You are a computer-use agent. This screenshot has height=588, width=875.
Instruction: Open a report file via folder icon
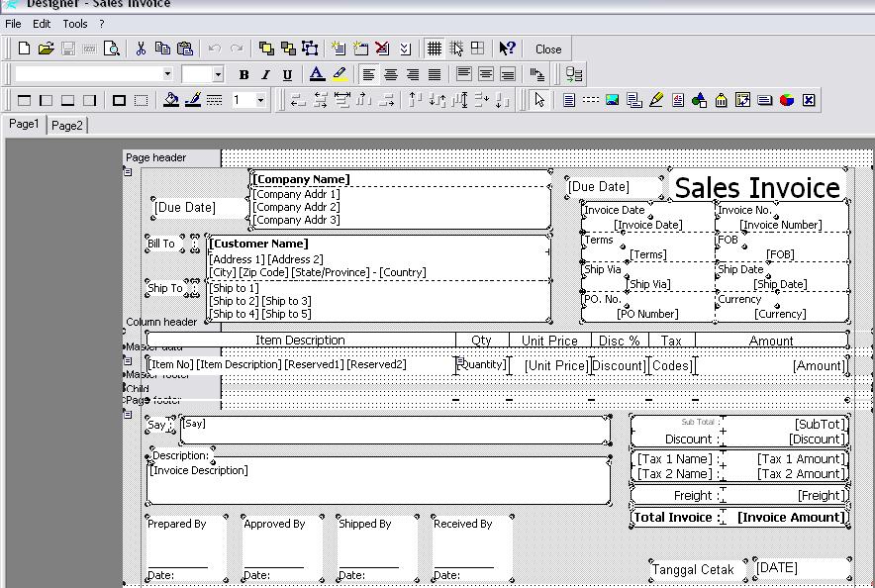(47, 49)
